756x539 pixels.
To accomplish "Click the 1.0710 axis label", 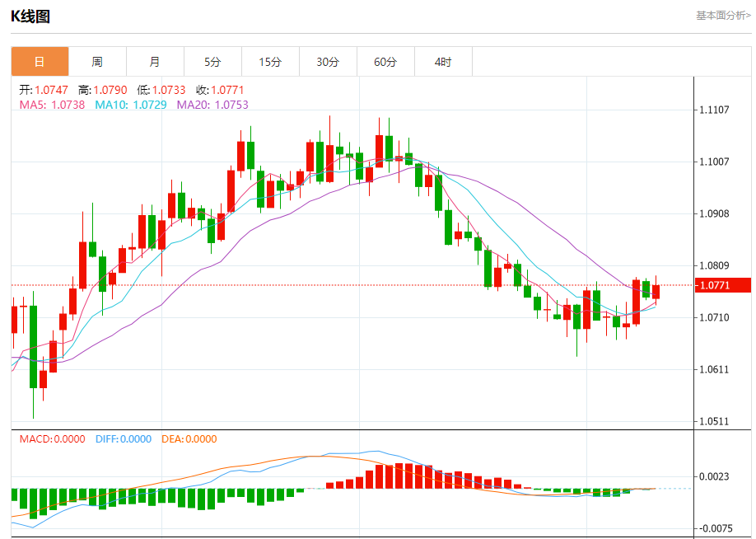I will pyautogui.click(x=714, y=317).
